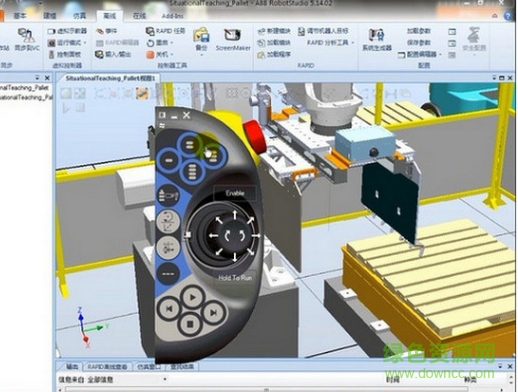Click the virtual FlexPendant Enable button
The image size is (518, 392).
pos(235,193)
